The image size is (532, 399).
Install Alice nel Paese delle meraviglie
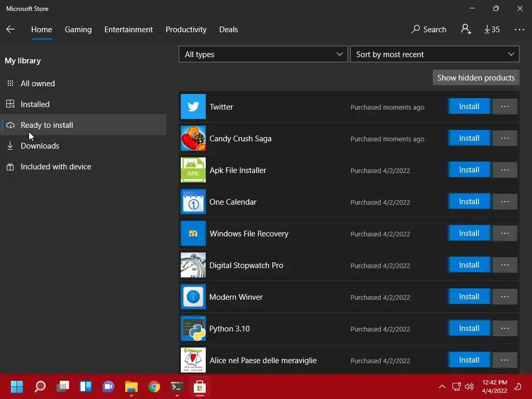469,360
